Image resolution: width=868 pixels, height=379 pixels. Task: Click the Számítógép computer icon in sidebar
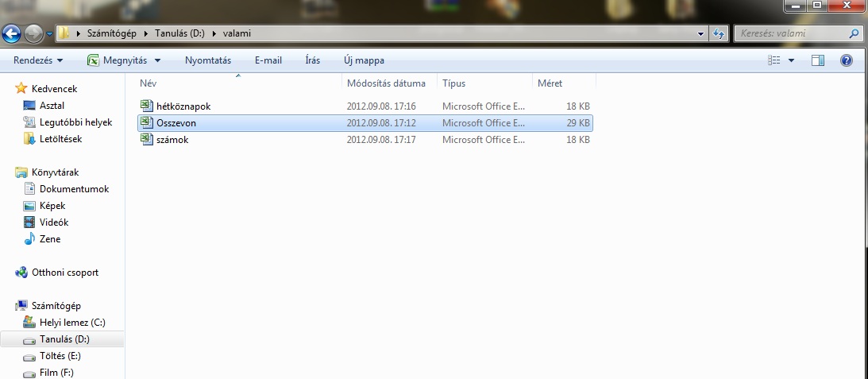pos(21,305)
